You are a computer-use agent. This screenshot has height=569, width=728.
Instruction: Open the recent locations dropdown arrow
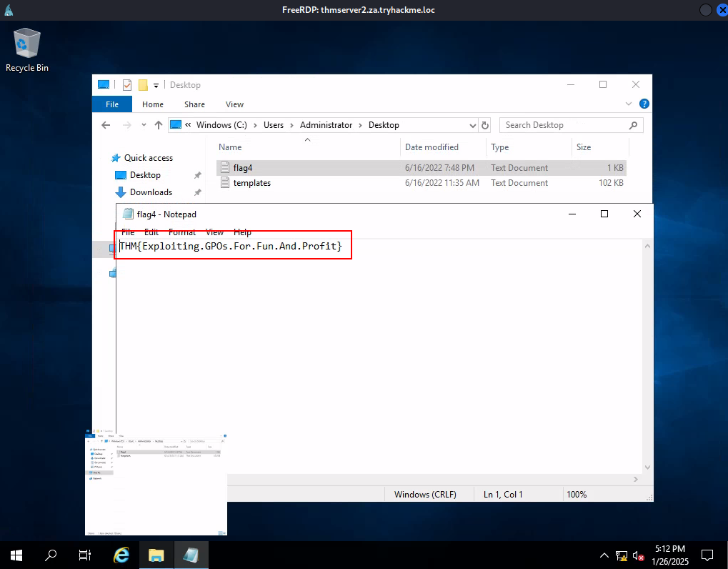point(144,125)
